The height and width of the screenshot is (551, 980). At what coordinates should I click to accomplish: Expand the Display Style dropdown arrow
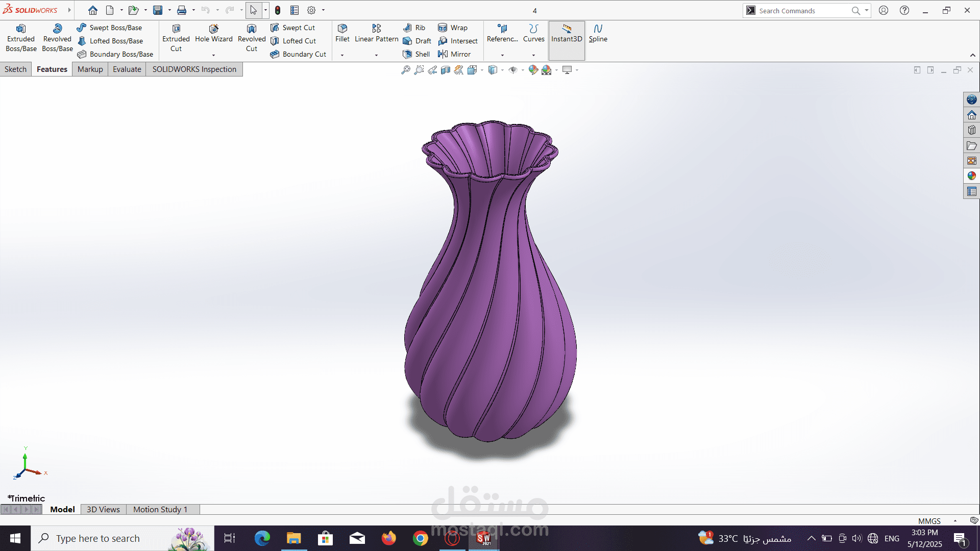point(502,70)
